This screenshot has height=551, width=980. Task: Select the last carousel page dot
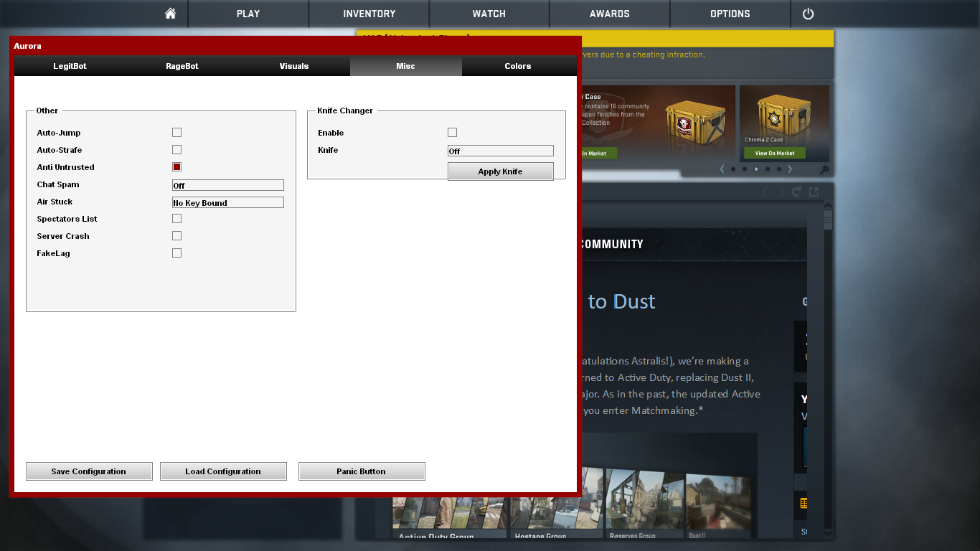(x=779, y=169)
